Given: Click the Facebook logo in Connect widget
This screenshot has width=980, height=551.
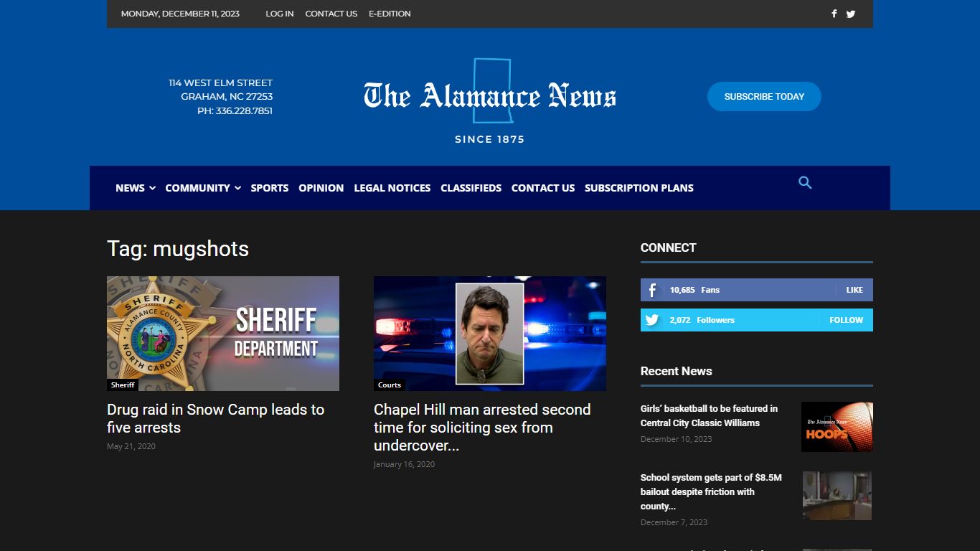Looking at the screenshot, I should point(652,290).
